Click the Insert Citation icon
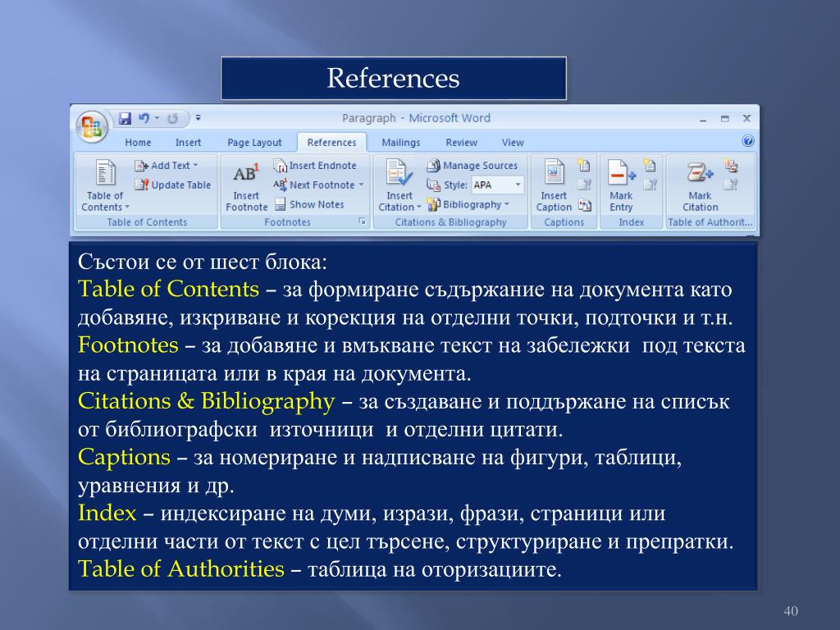Viewport: 840px width, 630px height. point(399,172)
